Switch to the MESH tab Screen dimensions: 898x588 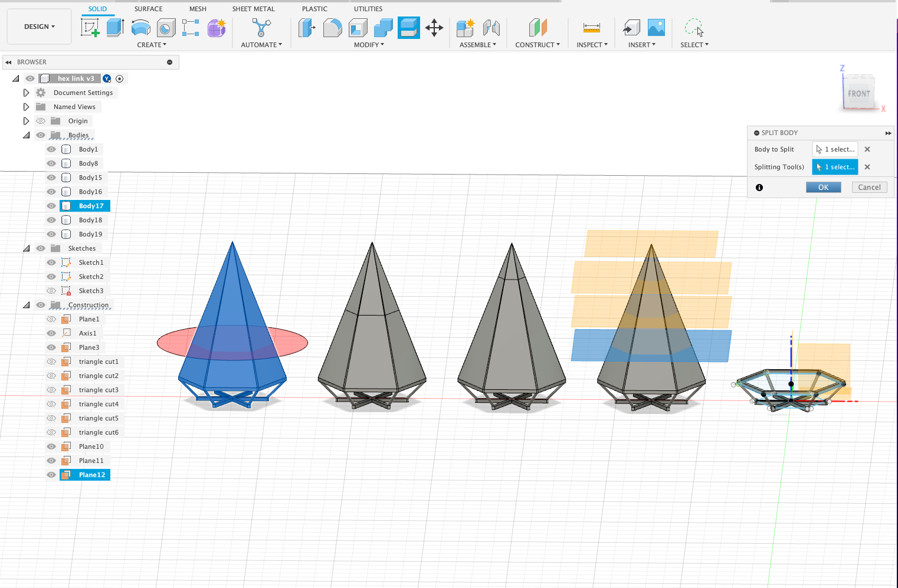(x=198, y=9)
